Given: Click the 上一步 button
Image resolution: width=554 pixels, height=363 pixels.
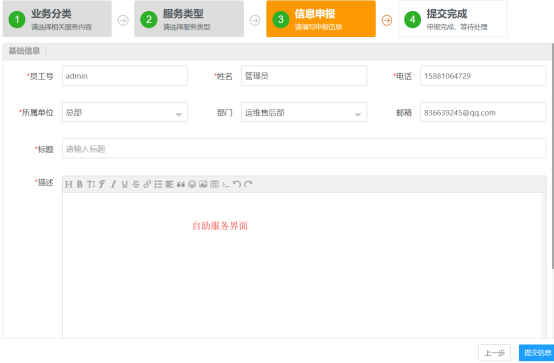Looking at the screenshot, I should click(494, 353).
